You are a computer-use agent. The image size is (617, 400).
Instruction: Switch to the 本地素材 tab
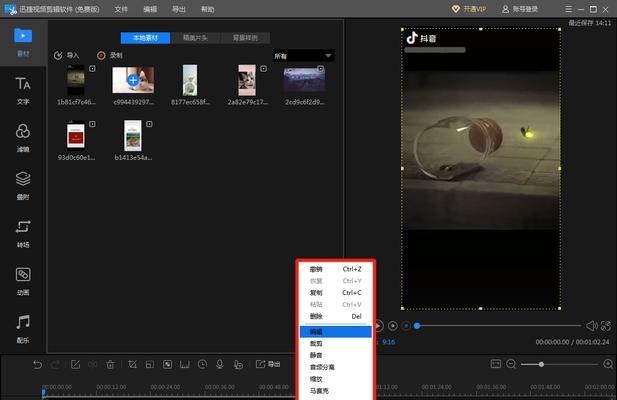[x=145, y=38]
